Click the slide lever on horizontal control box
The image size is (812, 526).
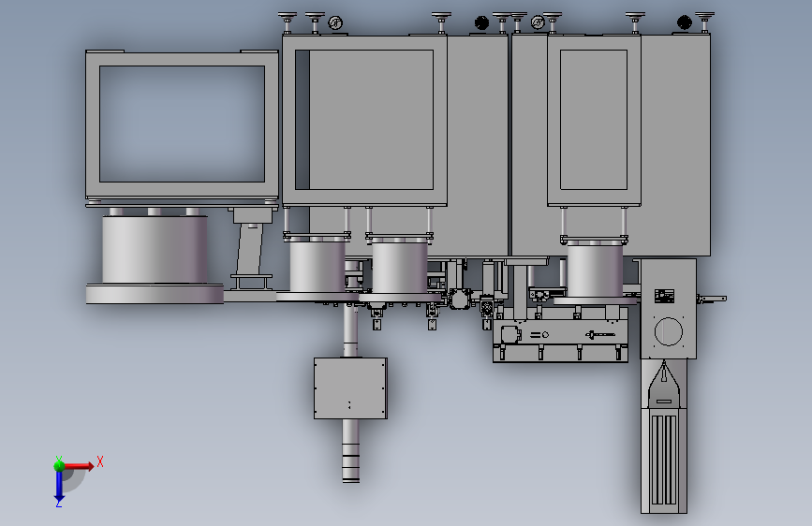pyautogui.click(x=600, y=335)
